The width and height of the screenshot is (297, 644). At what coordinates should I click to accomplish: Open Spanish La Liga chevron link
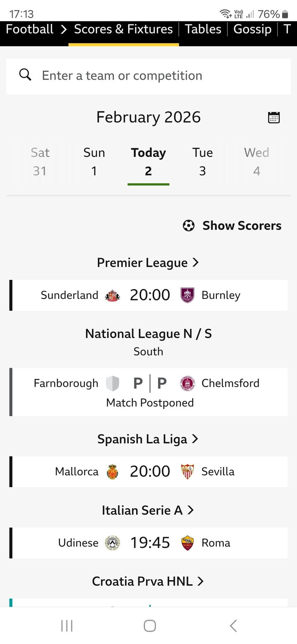pyautogui.click(x=196, y=439)
